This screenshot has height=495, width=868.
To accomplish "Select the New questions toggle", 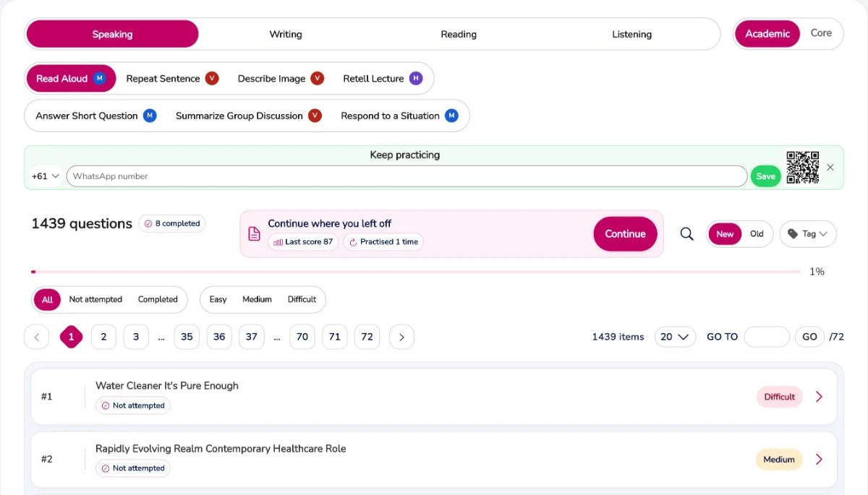I will click(x=725, y=234).
